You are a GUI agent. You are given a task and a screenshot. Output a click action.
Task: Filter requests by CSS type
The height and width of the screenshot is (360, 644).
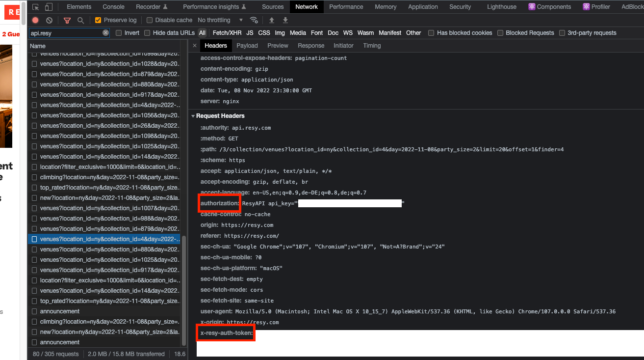tap(264, 33)
